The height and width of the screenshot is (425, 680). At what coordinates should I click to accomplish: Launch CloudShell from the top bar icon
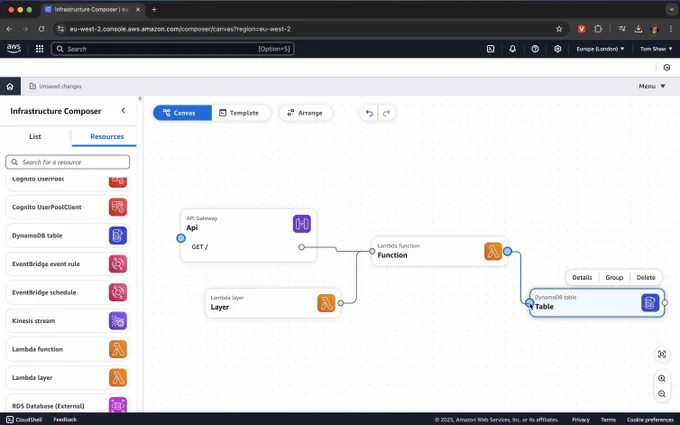pos(490,49)
